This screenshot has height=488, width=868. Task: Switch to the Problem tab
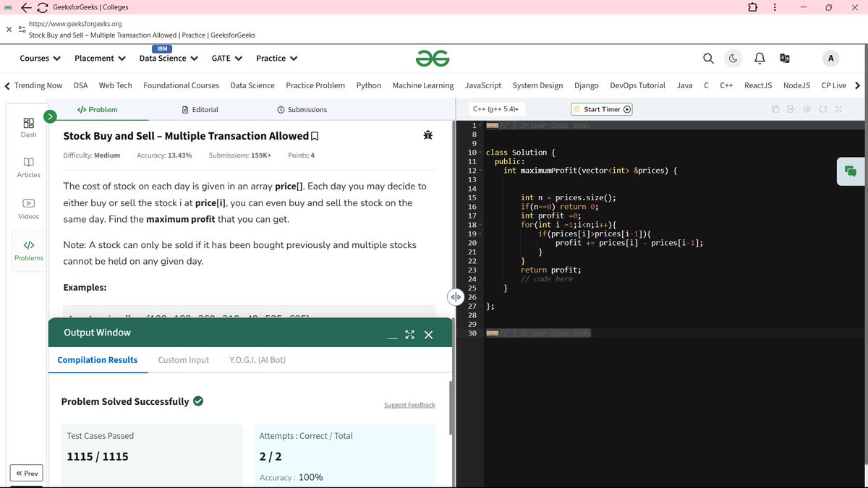(x=97, y=110)
